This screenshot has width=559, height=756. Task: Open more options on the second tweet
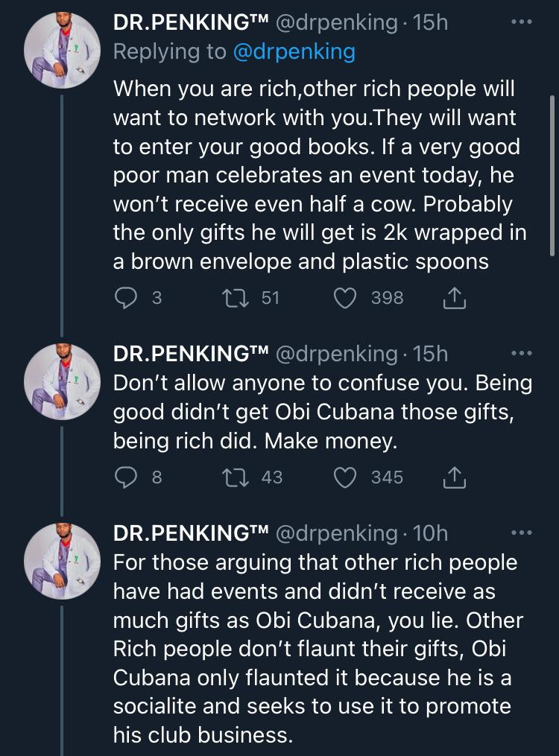point(522,353)
